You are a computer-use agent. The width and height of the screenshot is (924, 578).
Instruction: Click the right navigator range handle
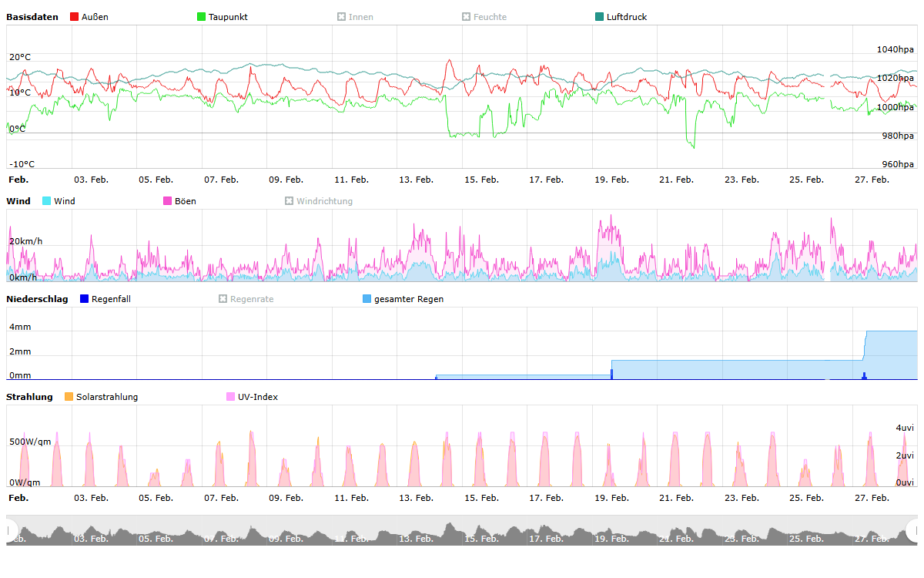(x=913, y=530)
